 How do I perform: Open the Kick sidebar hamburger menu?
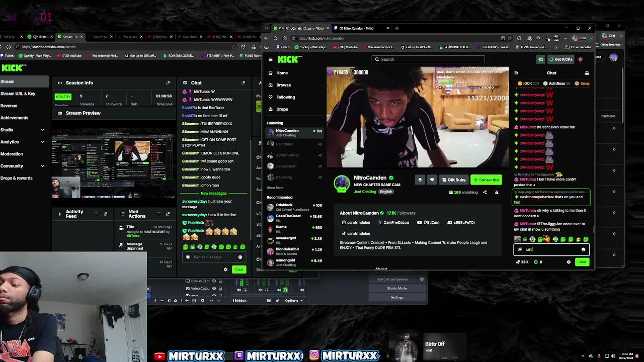click(x=270, y=59)
